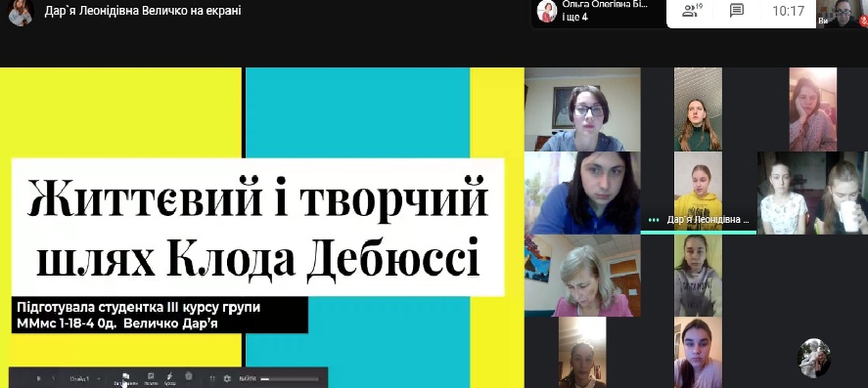Screen dimensions: 868x388
Task: Open slideshow settings gear
Action: coord(227,378)
